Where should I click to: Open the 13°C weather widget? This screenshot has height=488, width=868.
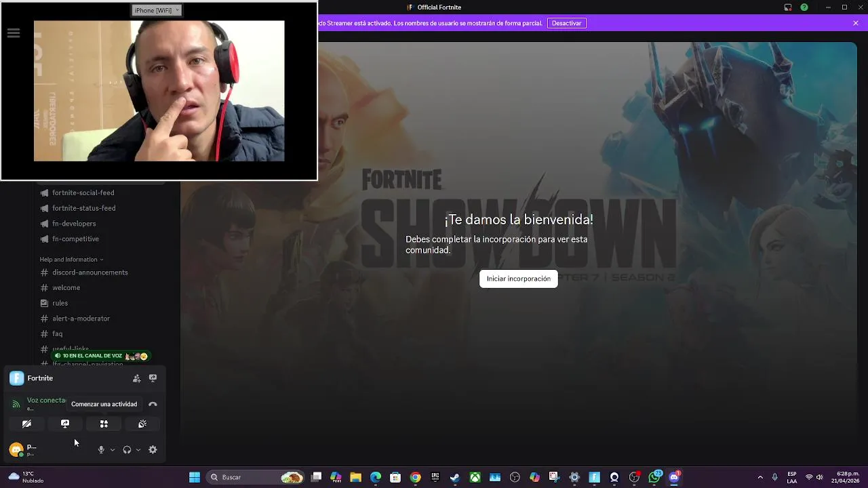coord(26,477)
